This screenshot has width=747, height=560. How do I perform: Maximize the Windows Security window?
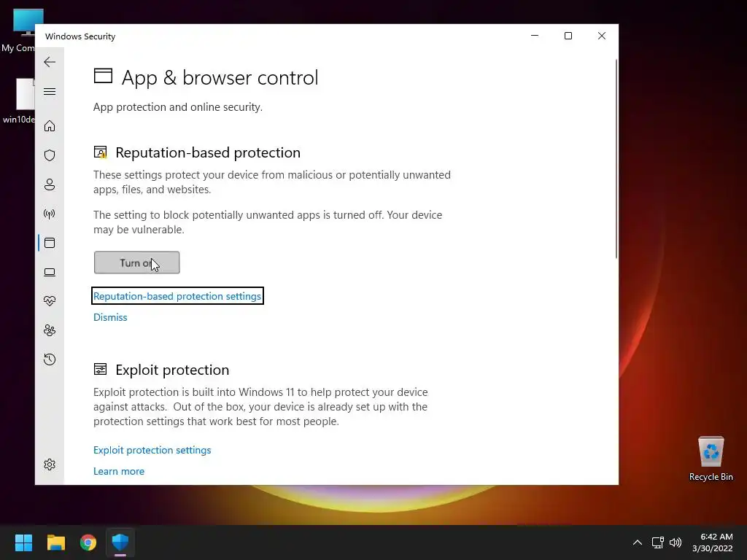[568, 36]
